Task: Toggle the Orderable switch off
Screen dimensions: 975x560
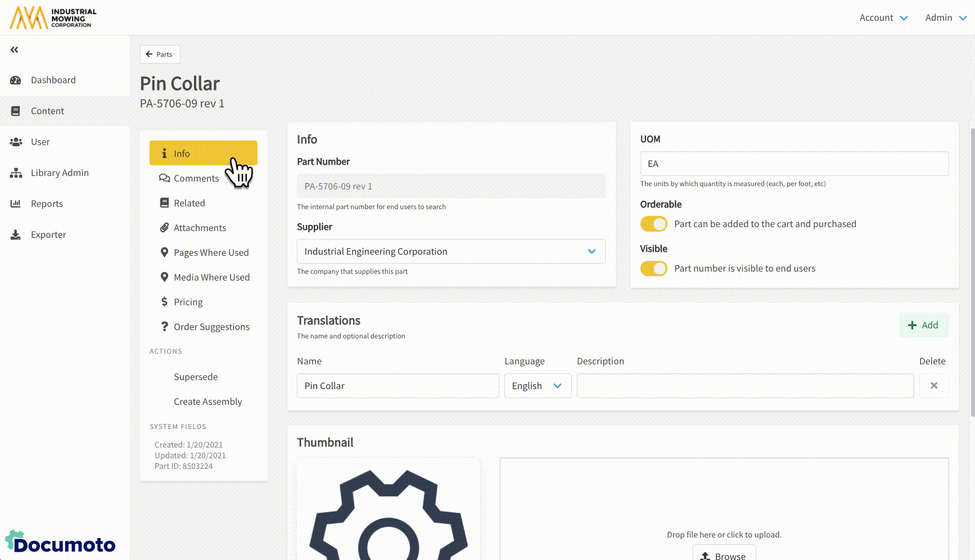Action: coord(653,224)
